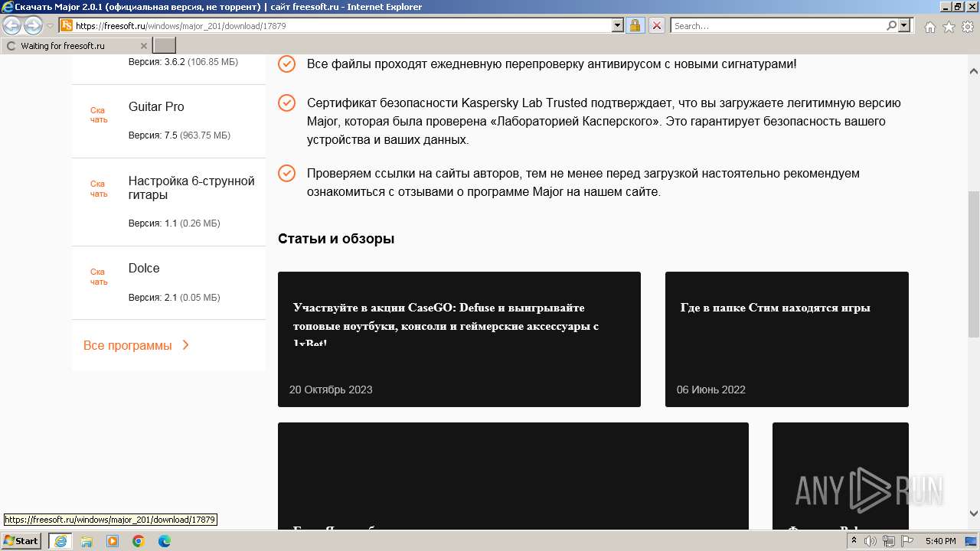This screenshot has height=551, width=980.
Task: Open the search provider dropdown arrow
Action: (x=904, y=25)
